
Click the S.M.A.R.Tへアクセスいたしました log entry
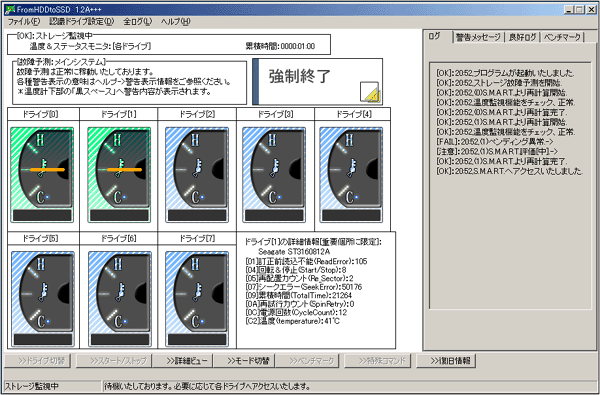click(x=509, y=171)
